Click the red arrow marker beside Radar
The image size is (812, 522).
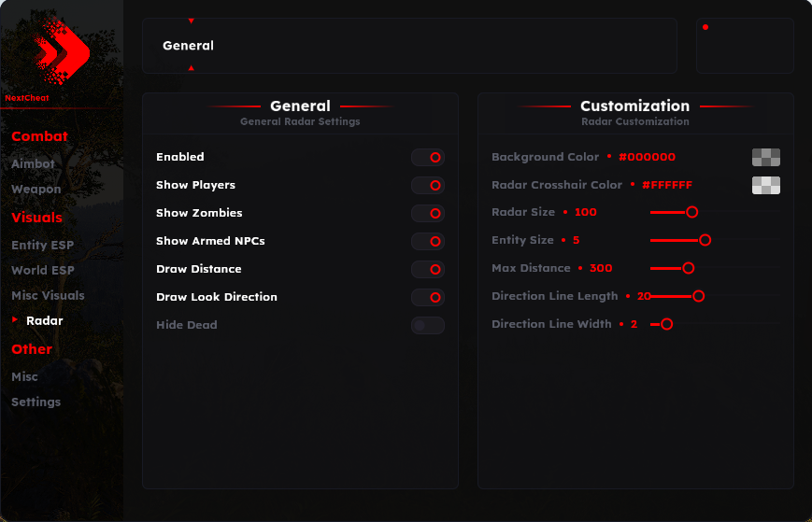pyautogui.click(x=15, y=319)
